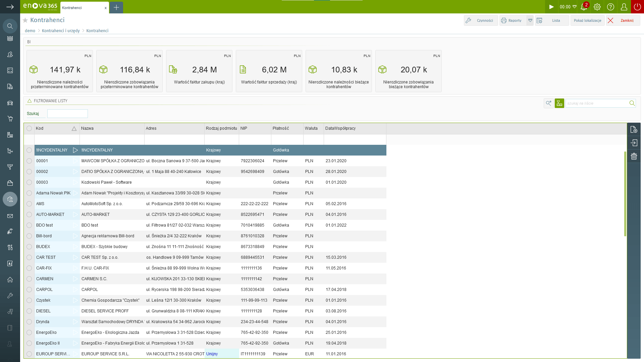Click DataWspółpracy column header
Viewport: 644px width, 362px height.
coord(355,128)
